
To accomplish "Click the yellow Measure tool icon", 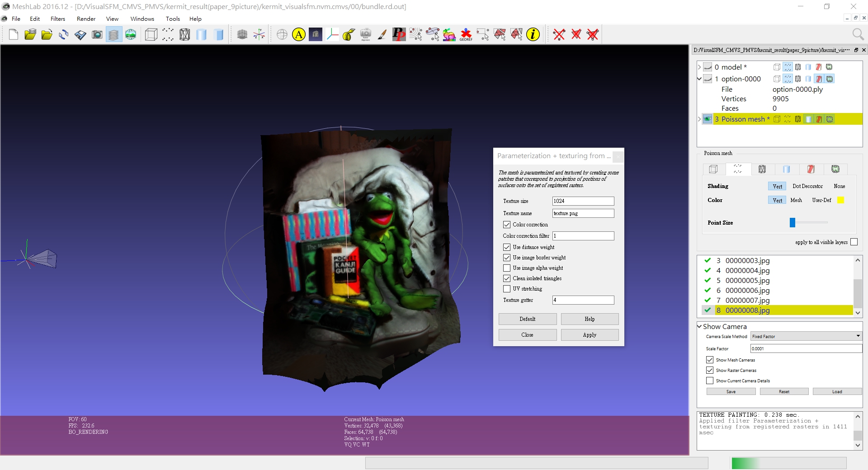I will pyautogui.click(x=348, y=34).
